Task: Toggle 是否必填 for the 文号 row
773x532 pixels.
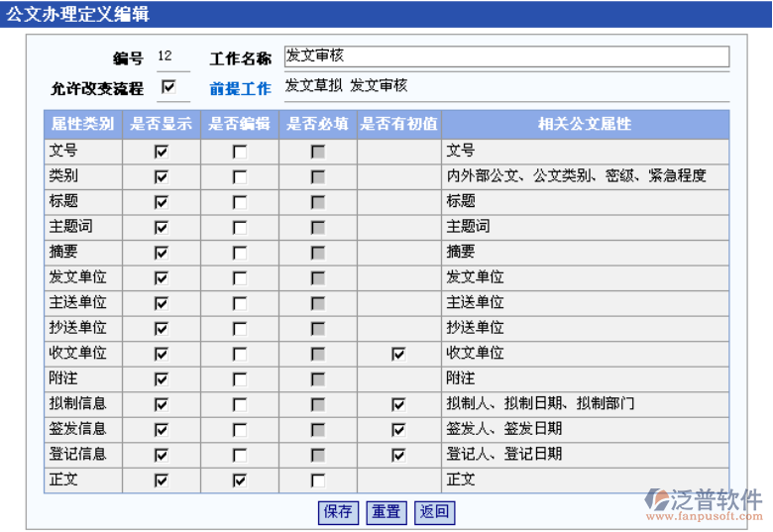Action: (318, 152)
